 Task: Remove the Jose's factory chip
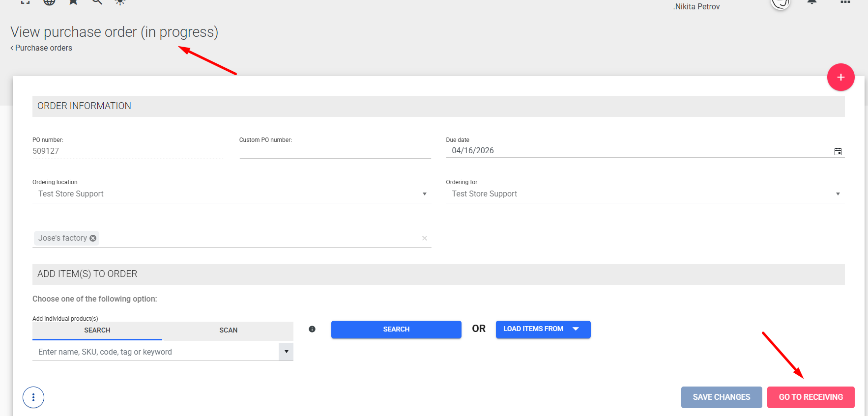[x=93, y=238]
